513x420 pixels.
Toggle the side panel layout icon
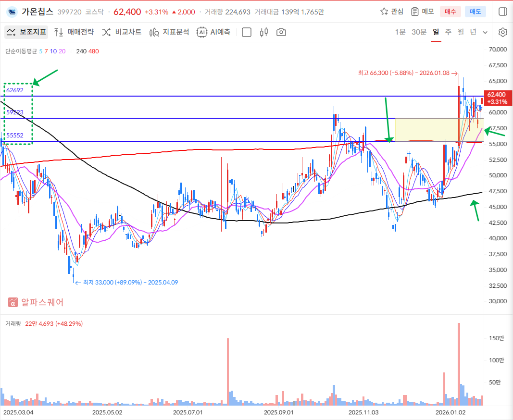[502, 12]
